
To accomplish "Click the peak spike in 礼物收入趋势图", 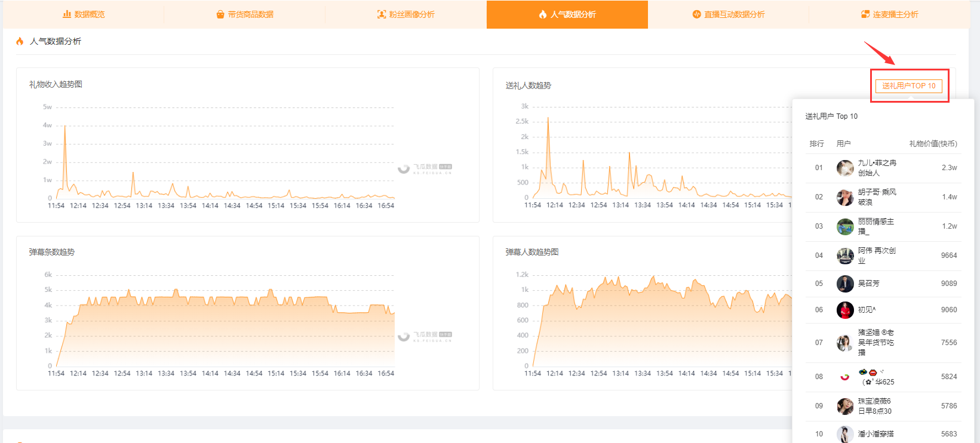I will 65,126.
